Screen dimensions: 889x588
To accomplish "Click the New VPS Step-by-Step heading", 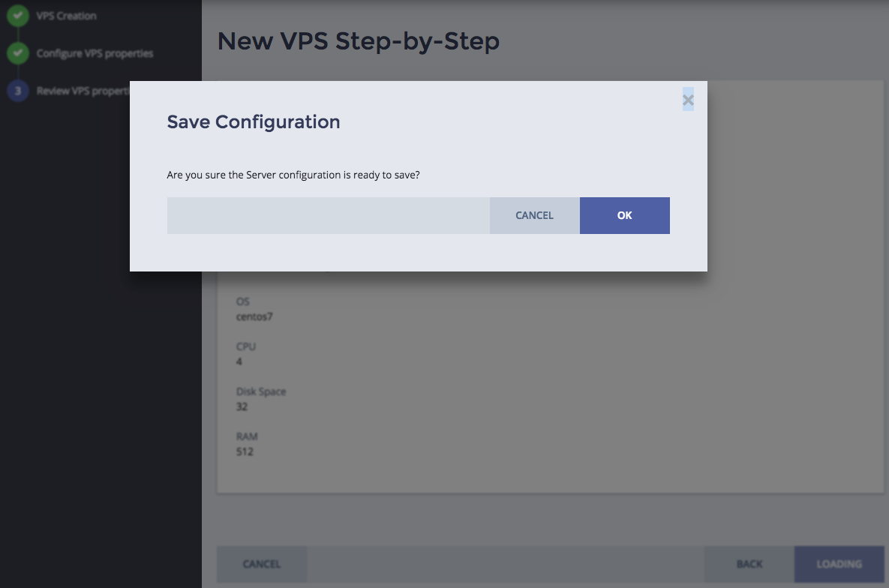I will 358,41.
